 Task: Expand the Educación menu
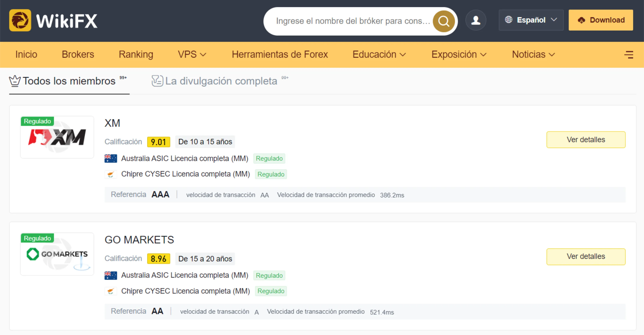[x=379, y=55]
